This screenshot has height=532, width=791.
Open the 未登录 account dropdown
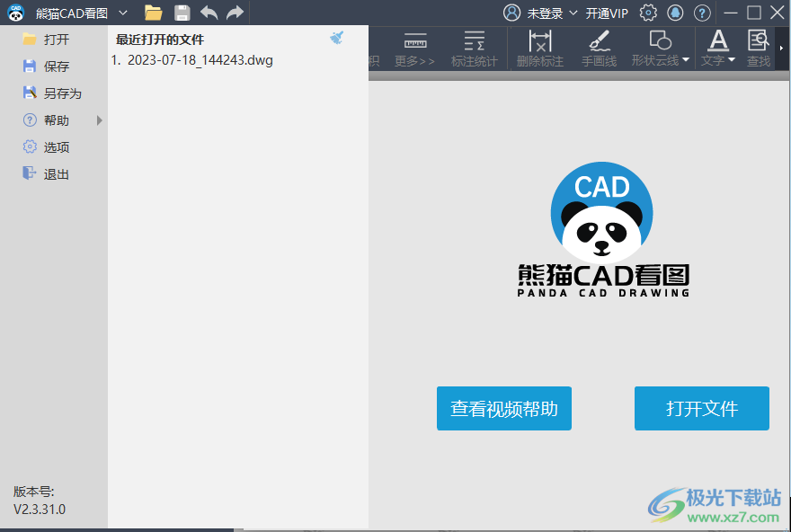(552, 13)
